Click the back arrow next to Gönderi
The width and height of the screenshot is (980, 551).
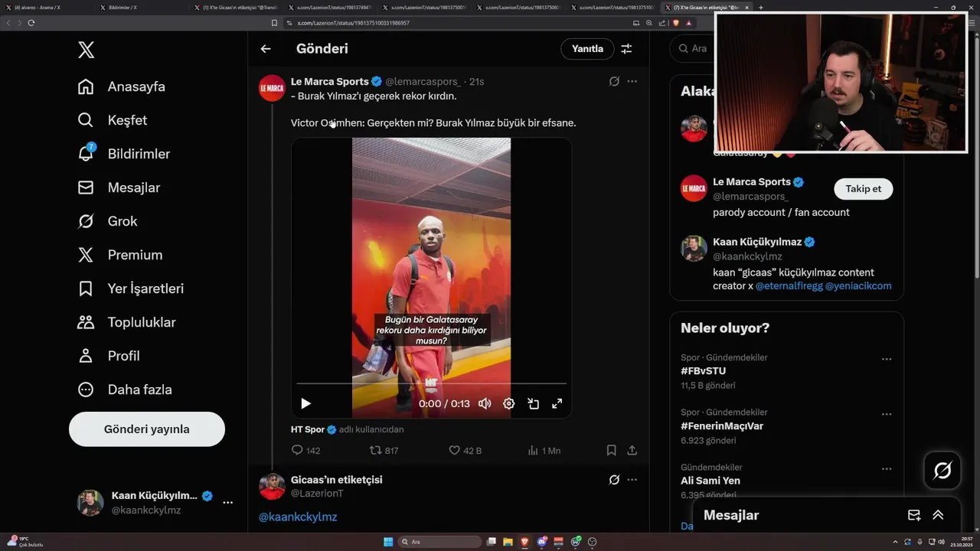266,49
